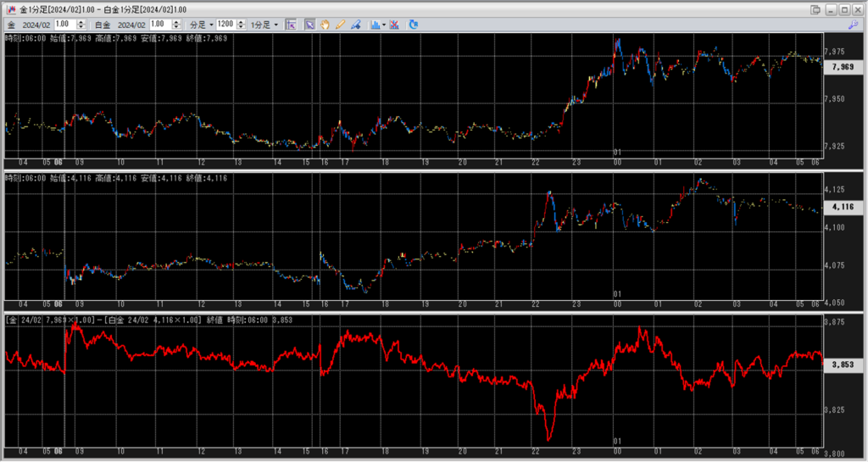868x462 pixels.
Task: Pick the eraser tool in toolbar
Action: tap(355, 25)
